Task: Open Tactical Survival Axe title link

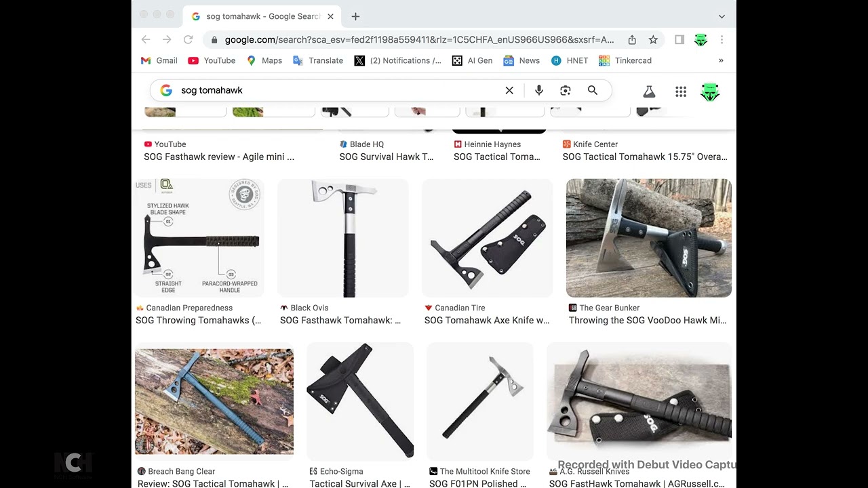Action: tap(360, 483)
